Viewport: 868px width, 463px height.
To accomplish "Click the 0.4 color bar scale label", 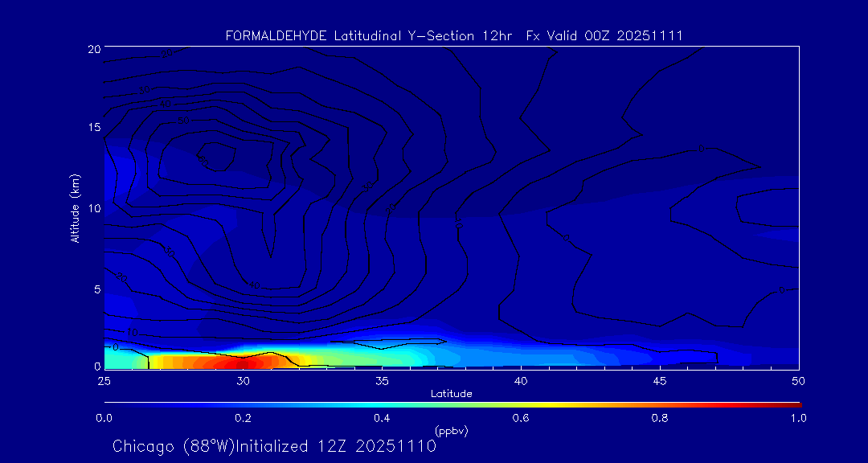I will [x=382, y=418].
